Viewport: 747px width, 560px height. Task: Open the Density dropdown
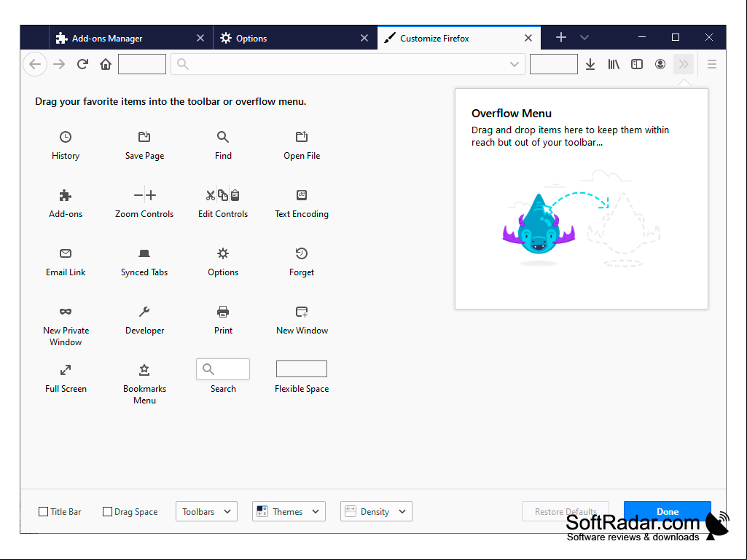376,511
